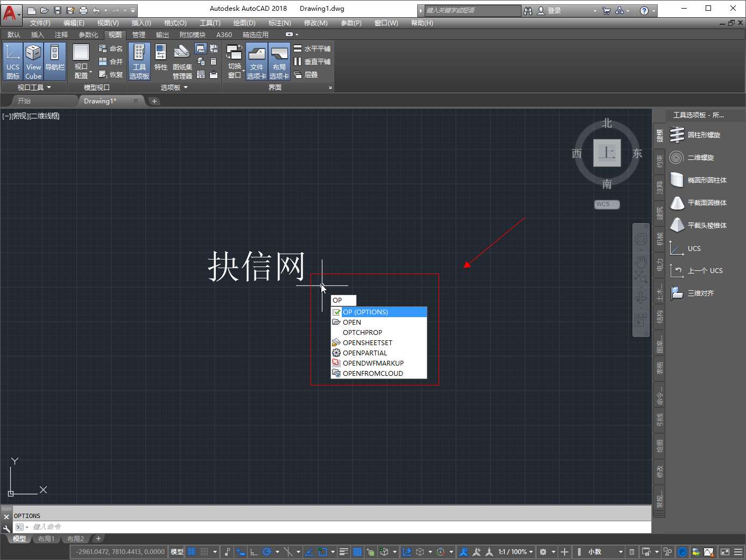Open the quick access toolbar customize dropdown

(133, 10)
